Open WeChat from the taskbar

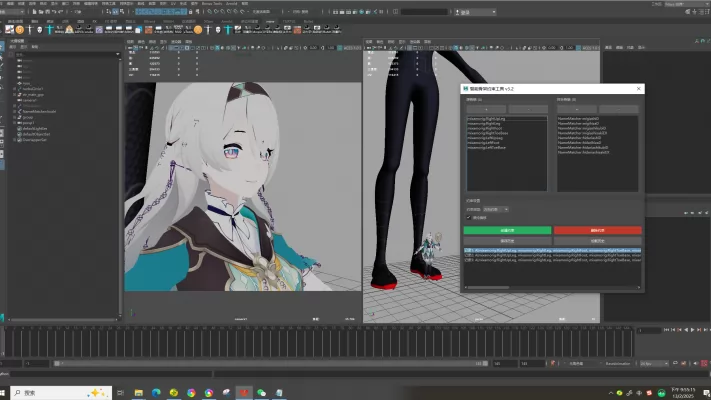click(x=262, y=393)
